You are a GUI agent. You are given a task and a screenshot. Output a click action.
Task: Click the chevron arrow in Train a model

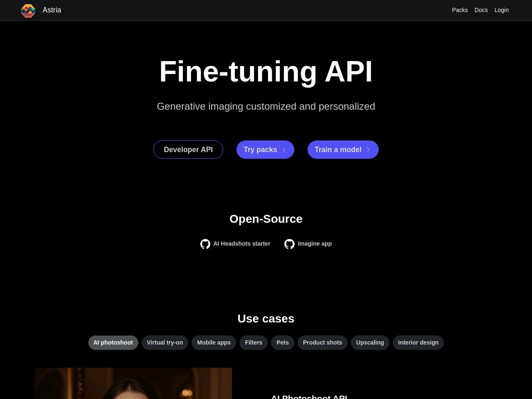click(368, 150)
